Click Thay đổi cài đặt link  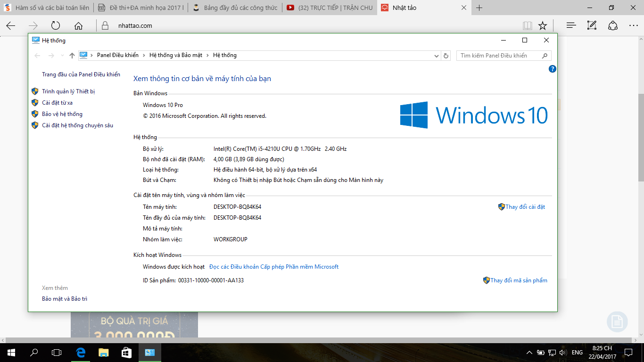point(525,207)
